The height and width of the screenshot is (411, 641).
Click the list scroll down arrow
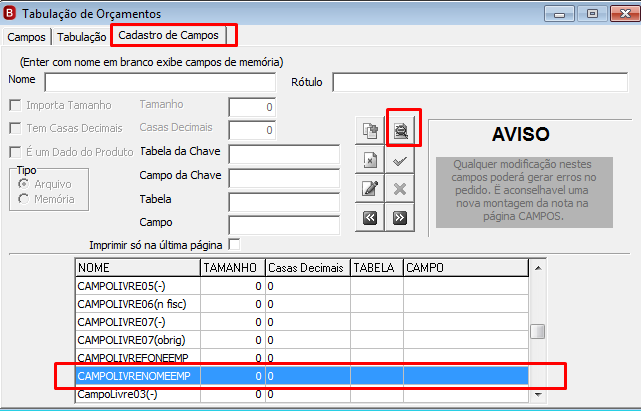538,395
